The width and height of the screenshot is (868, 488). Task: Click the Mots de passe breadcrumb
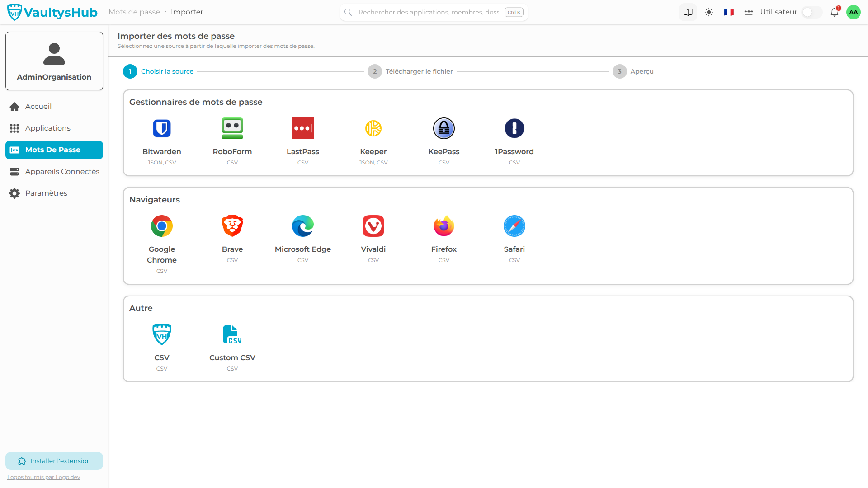(134, 12)
